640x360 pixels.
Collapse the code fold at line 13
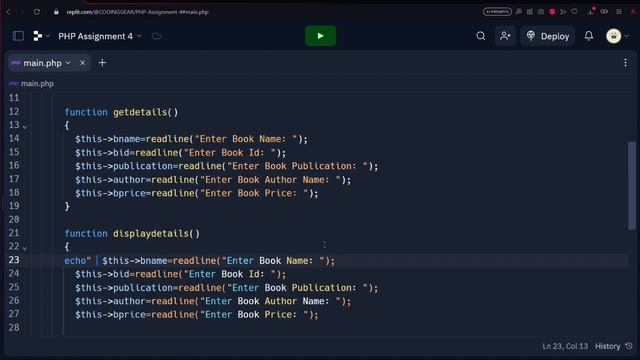pyautogui.click(x=25, y=127)
